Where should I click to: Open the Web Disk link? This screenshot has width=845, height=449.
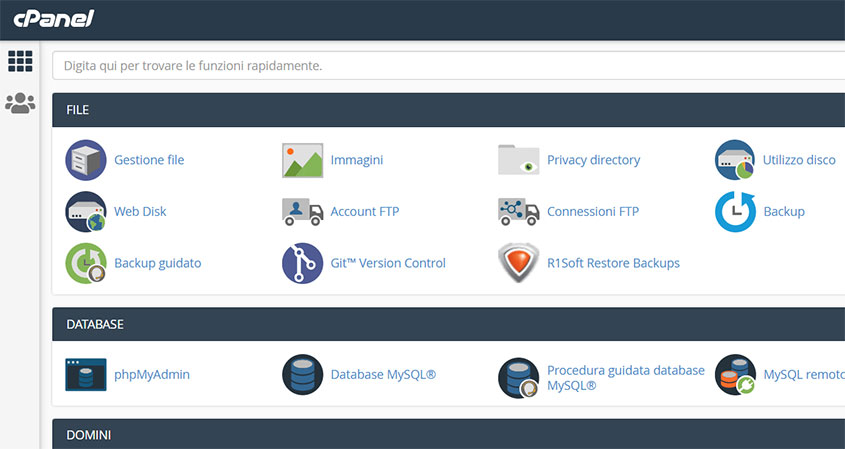click(x=140, y=212)
